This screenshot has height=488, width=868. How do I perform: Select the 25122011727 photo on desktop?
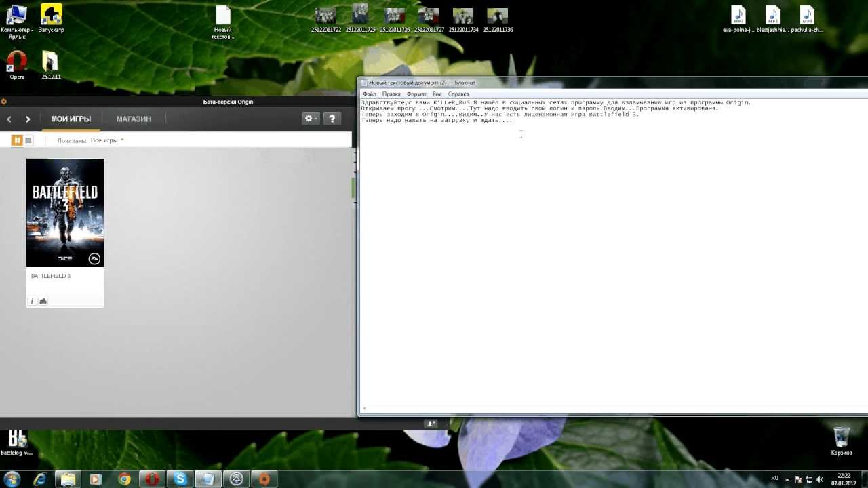coord(429,20)
